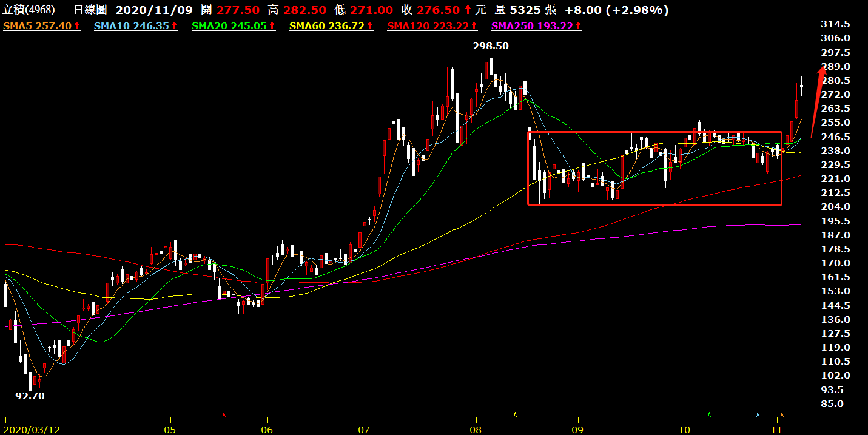Click the 日線圖 chart type label
The width and height of the screenshot is (868, 435).
point(90,10)
